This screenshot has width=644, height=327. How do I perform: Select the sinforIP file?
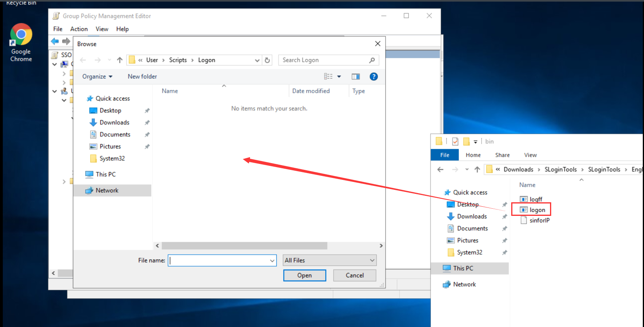pos(539,220)
